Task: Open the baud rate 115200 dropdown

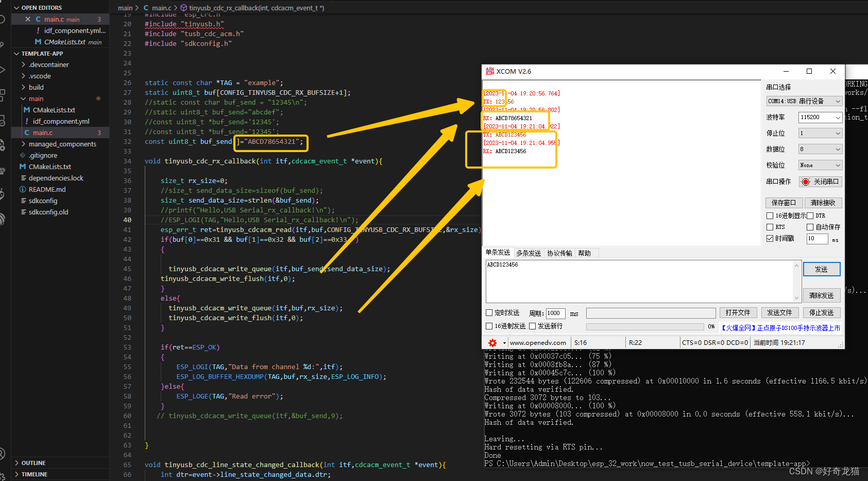Action: 821,117
